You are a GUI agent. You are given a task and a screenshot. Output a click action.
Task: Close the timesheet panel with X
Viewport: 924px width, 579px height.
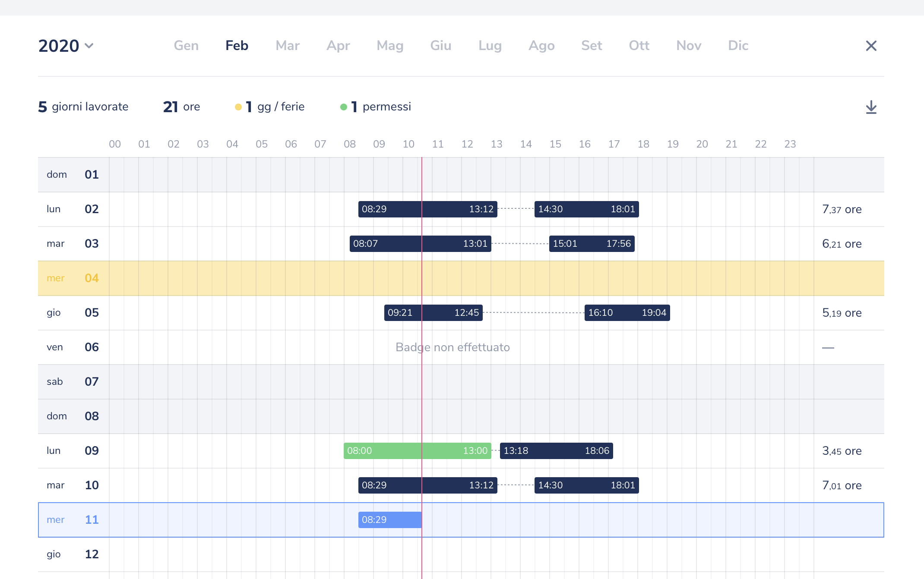point(871,46)
